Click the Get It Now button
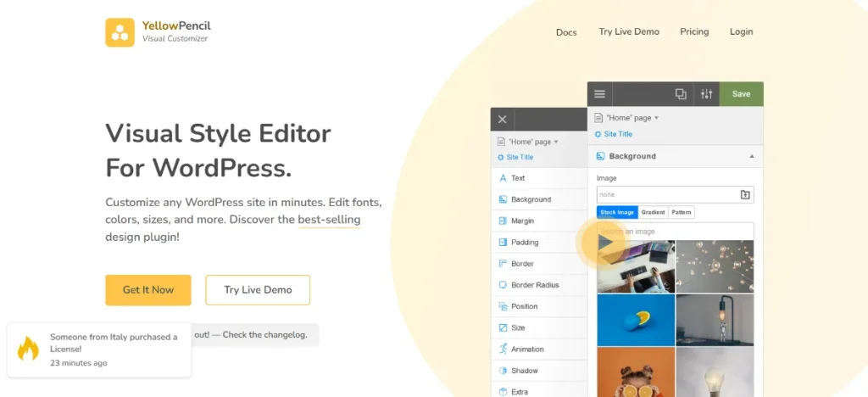 point(148,290)
